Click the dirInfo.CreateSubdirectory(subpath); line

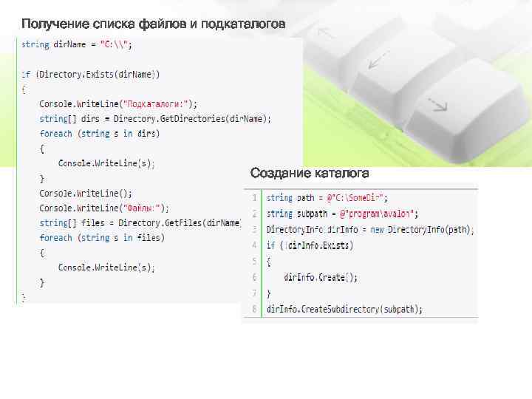tap(344, 310)
